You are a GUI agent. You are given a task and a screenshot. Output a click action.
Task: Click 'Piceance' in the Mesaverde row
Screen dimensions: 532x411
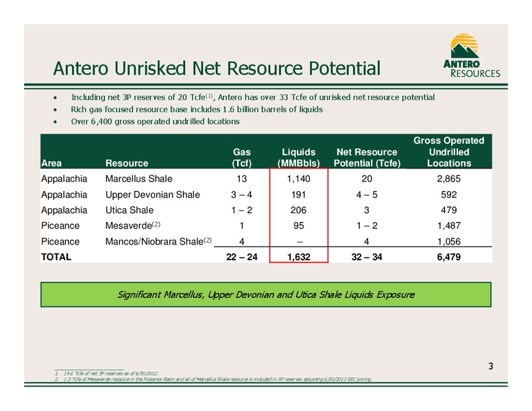(60, 225)
